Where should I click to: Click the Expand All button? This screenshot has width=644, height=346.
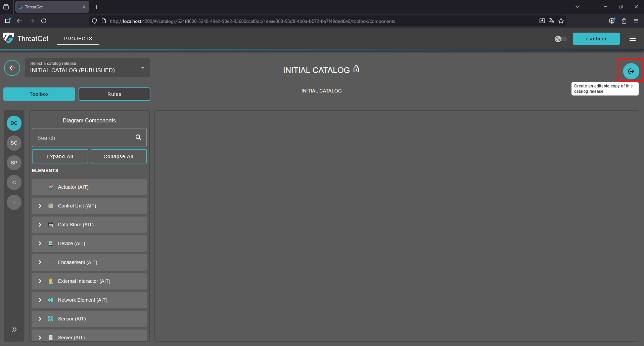[x=60, y=156]
